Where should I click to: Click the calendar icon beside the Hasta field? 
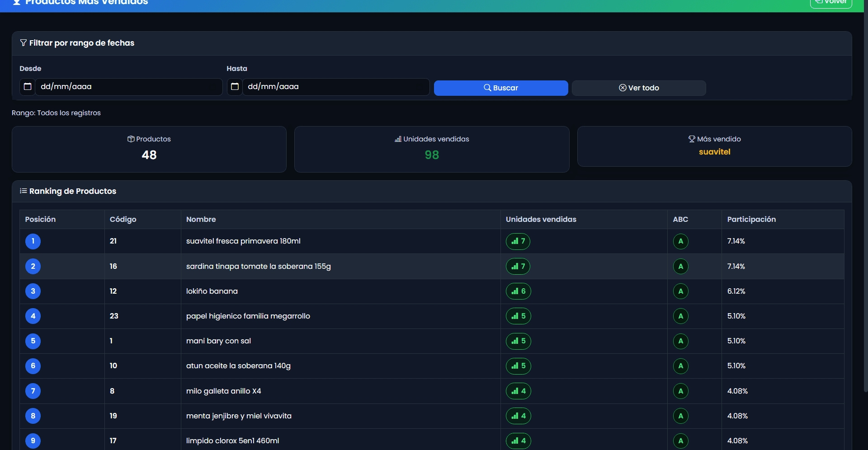point(235,87)
